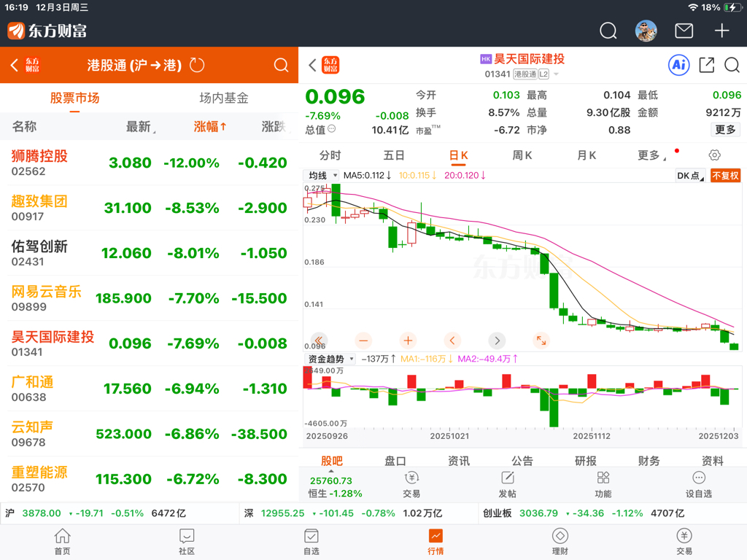This screenshot has width=747, height=560.
Task: Open the user profile avatar
Action: (x=646, y=31)
